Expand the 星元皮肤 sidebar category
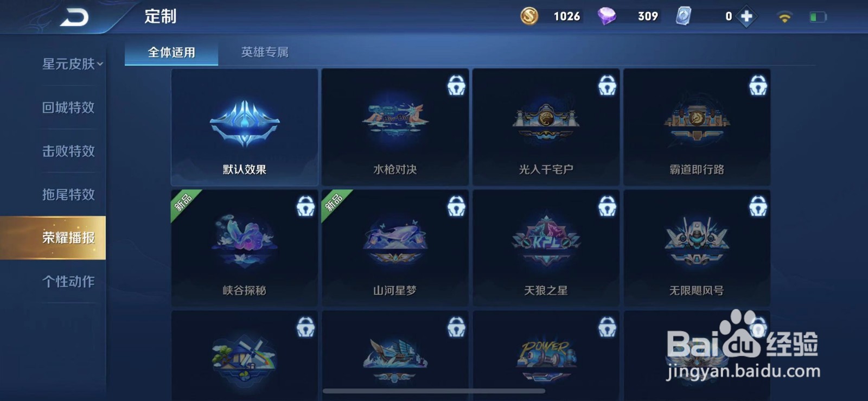The height and width of the screenshot is (401, 868). 72,64
